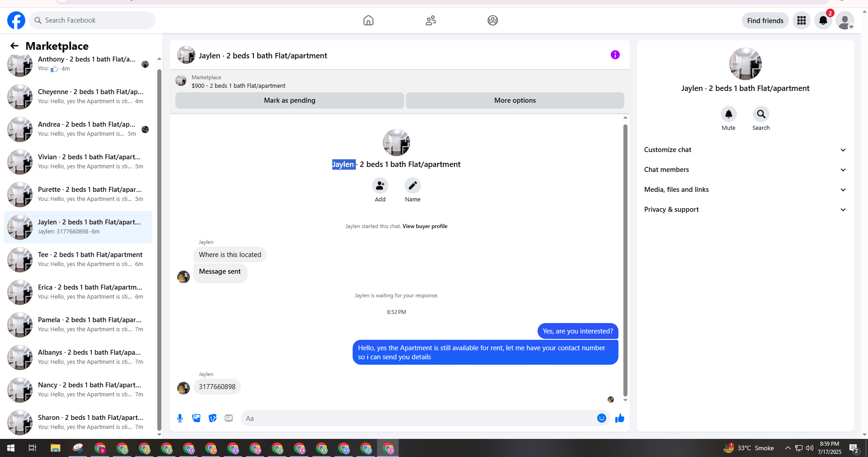Open Tee's conversation in the list
The width and height of the screenshot is (868, 457).
[78, 259]
